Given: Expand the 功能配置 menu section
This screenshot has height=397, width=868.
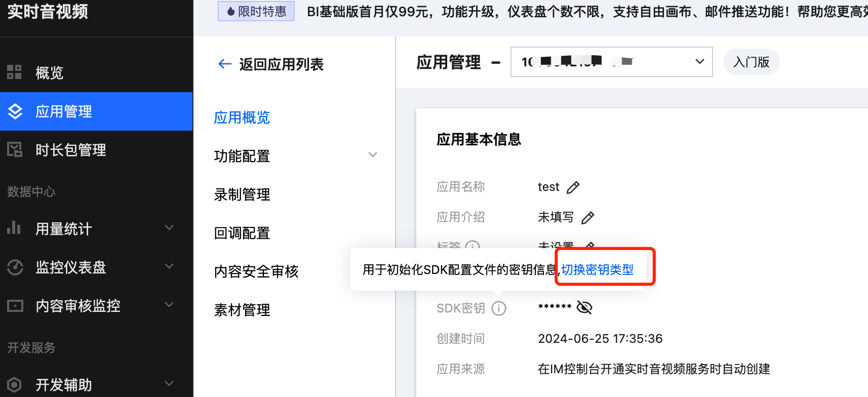Looking at the screenshot, I should (x=373, y=155).
